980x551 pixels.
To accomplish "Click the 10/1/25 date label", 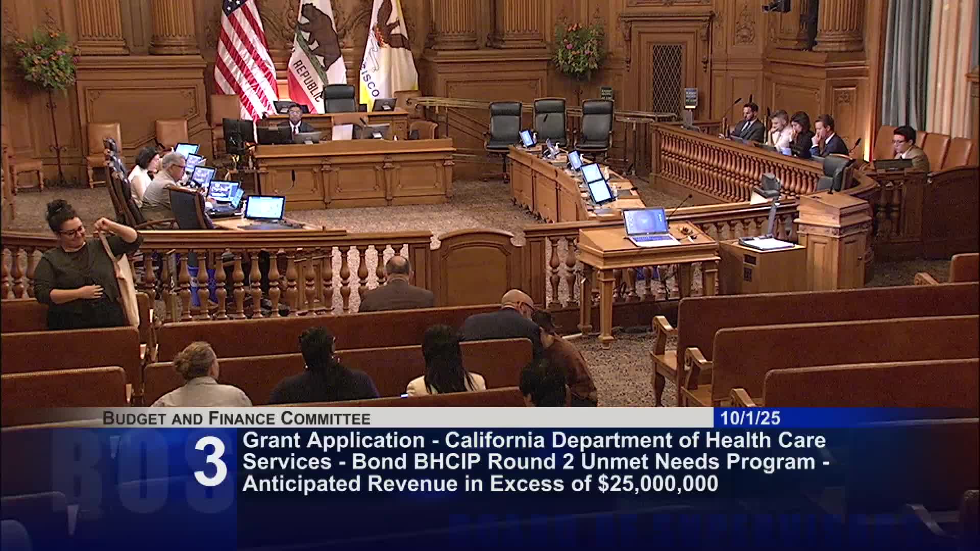I will click(x=750, y=419).
